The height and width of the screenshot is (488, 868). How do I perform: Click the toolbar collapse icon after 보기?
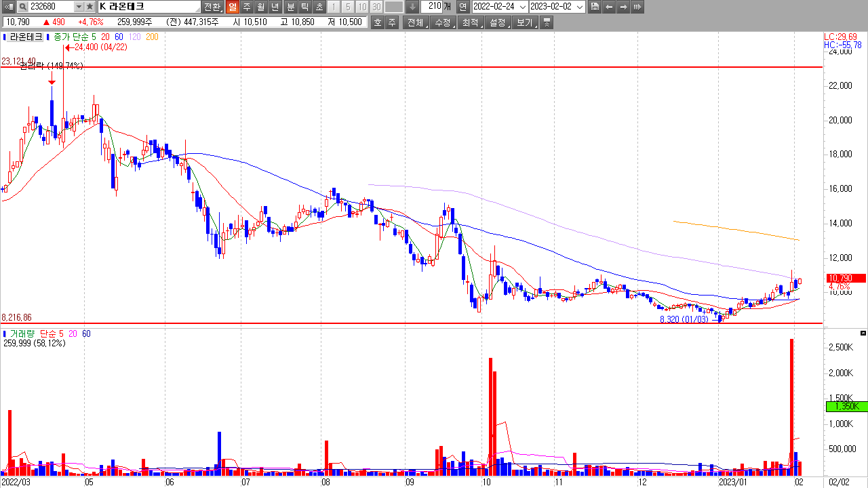point(547,22)
